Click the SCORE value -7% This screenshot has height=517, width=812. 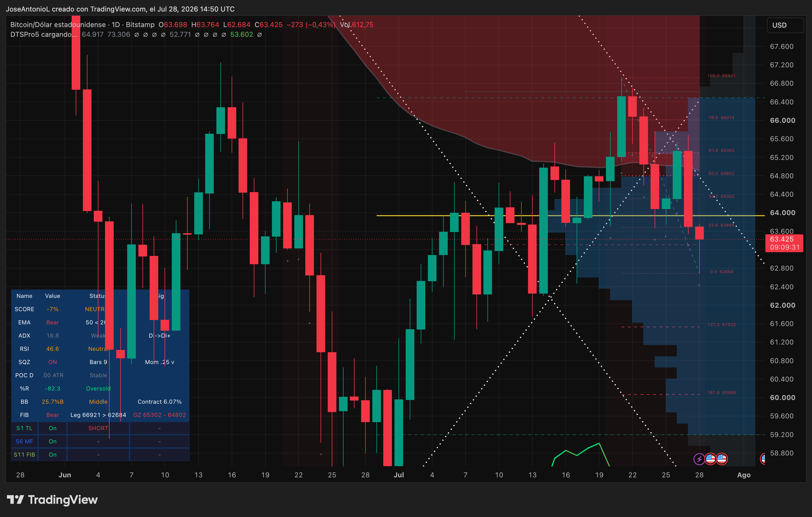pos(52,309)
